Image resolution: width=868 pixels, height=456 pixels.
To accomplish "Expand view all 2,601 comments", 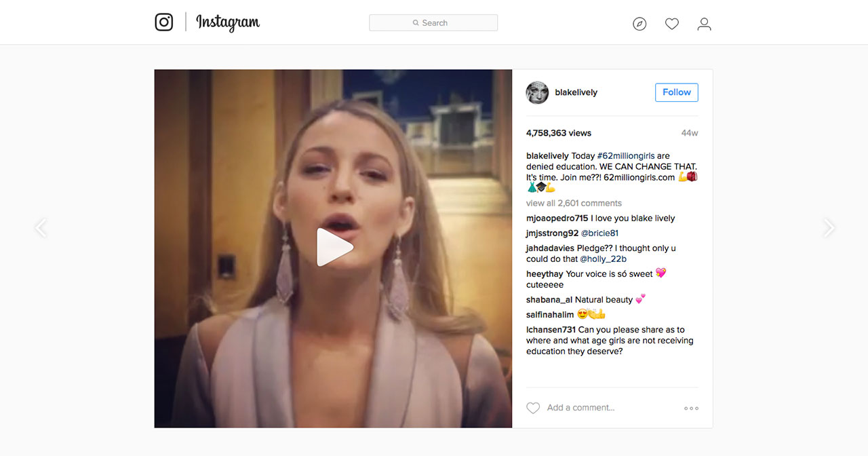I will 574,203.
